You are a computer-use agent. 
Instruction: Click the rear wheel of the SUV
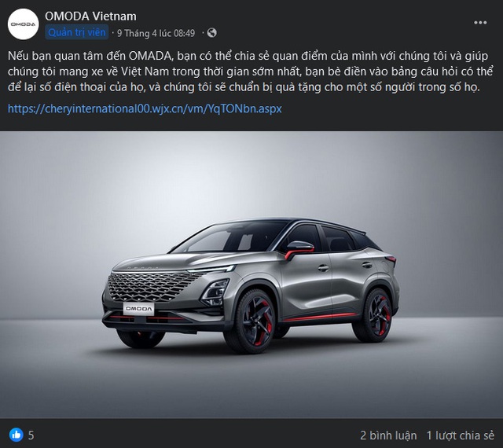coord(376,315)
